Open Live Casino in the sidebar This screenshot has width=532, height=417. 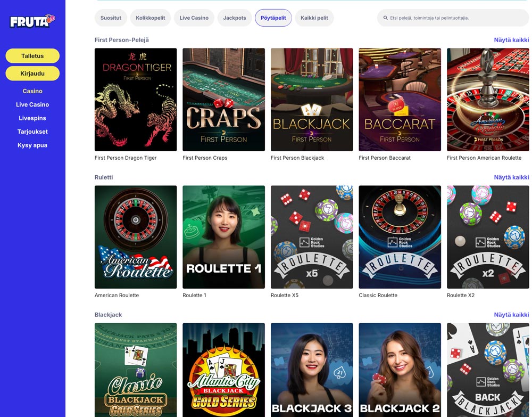tap(32, 104)
